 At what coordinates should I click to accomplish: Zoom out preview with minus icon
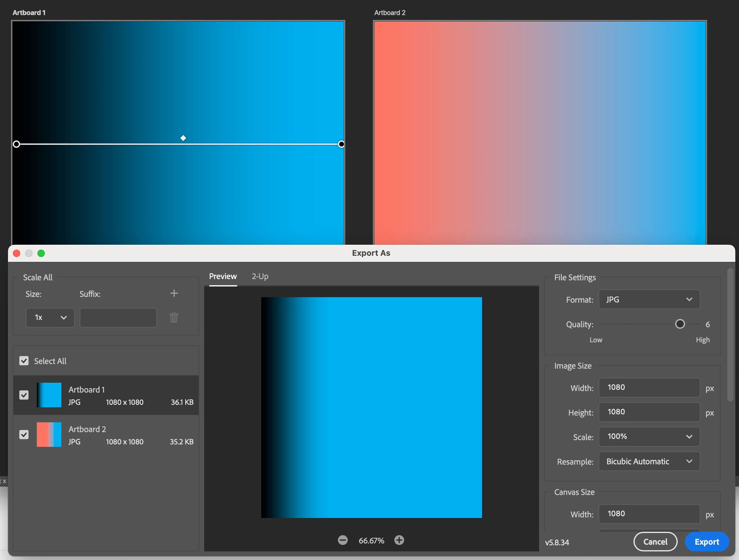[343, 540]
